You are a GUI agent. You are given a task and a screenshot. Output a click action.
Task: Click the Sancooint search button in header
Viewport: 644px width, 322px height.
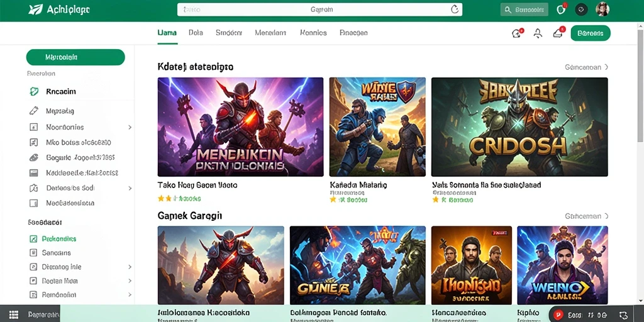click(524, 9)
